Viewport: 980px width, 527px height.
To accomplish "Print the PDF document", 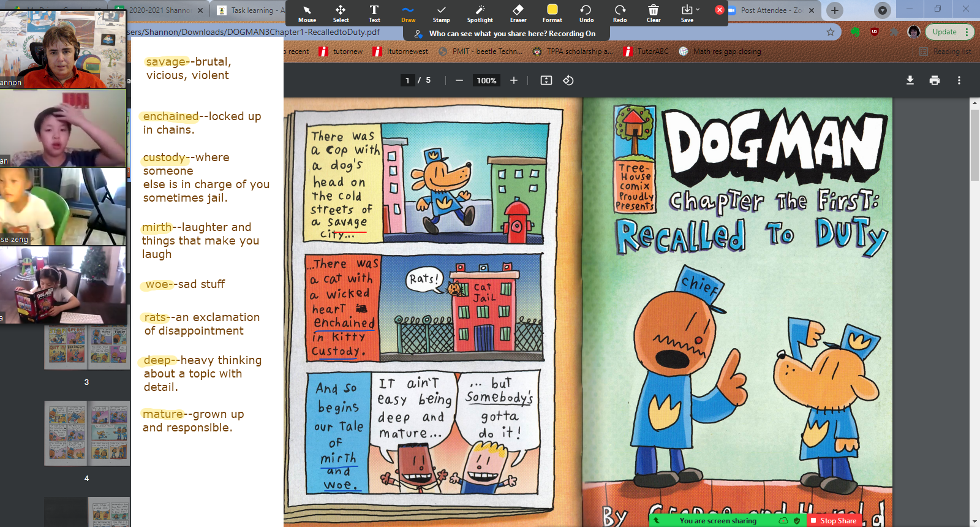I will tap(935, 80).
